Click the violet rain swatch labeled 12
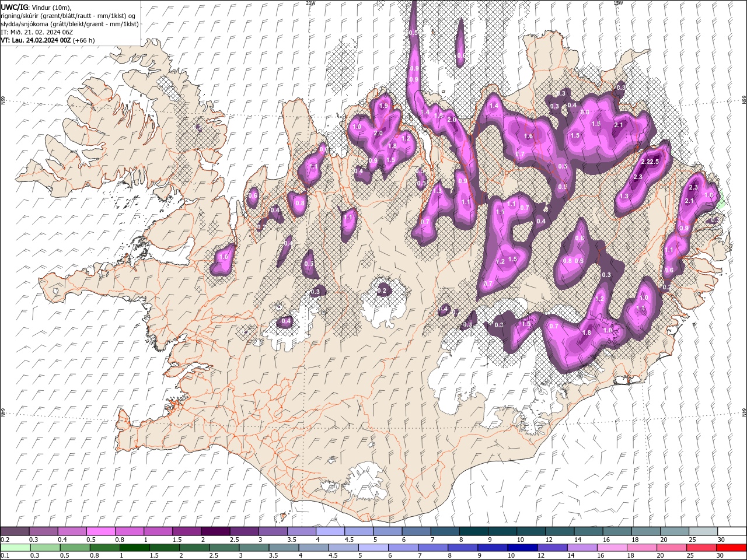The image size is (747, 560). pyautogui.click(x=551, y=548)
